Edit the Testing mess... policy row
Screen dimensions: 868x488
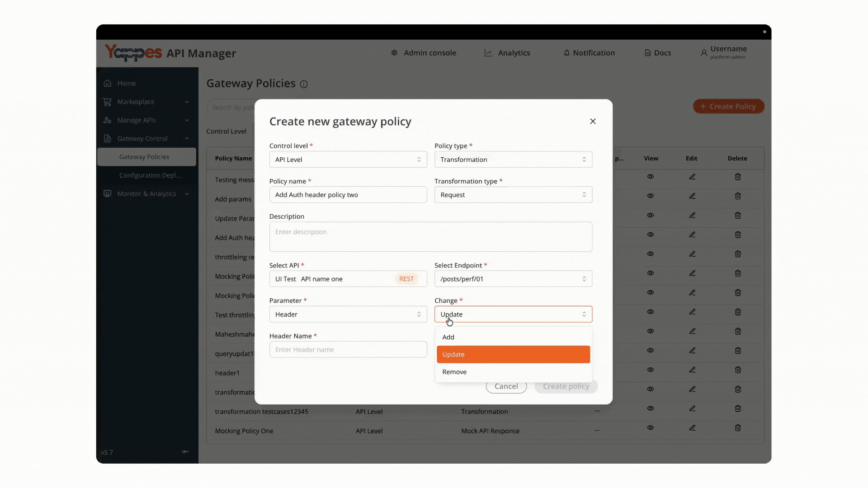tap(692, 177)
